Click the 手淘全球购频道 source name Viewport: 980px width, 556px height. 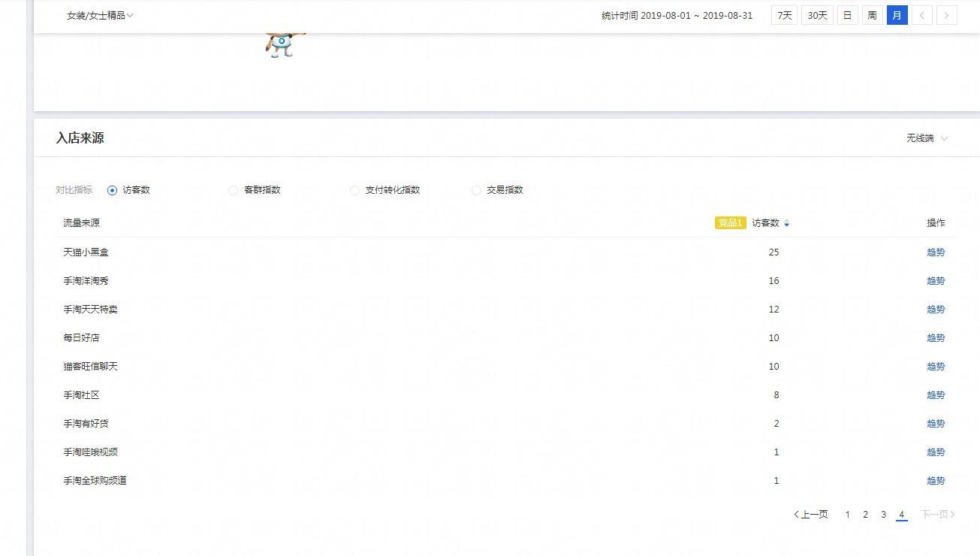click(x=95, y=481)
